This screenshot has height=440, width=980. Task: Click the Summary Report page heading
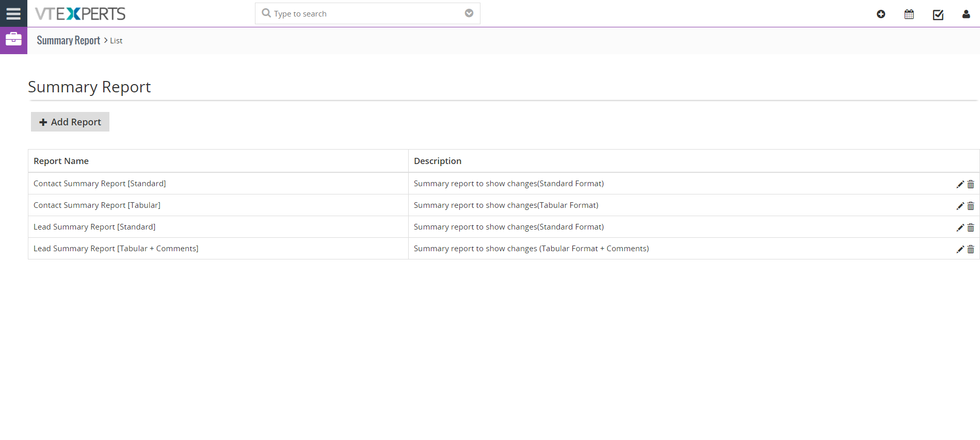pos(89,87)
